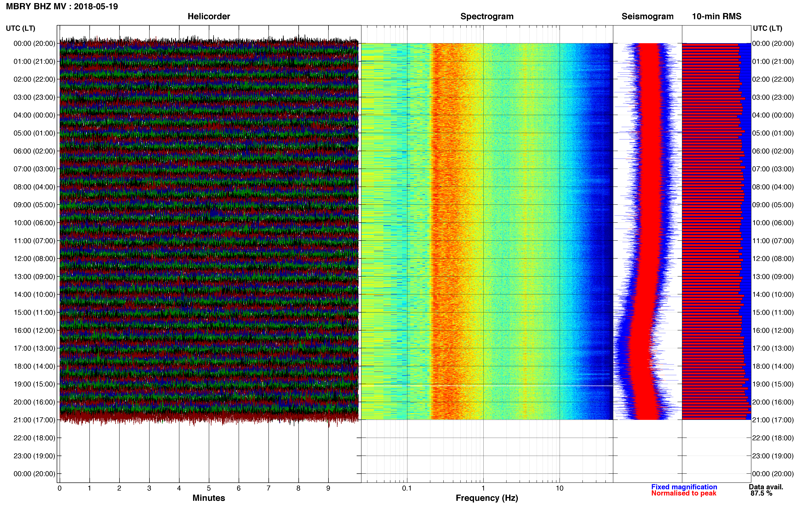Click the 'Minutes' x-axis label
812x508 pixels.
point(209,498)
